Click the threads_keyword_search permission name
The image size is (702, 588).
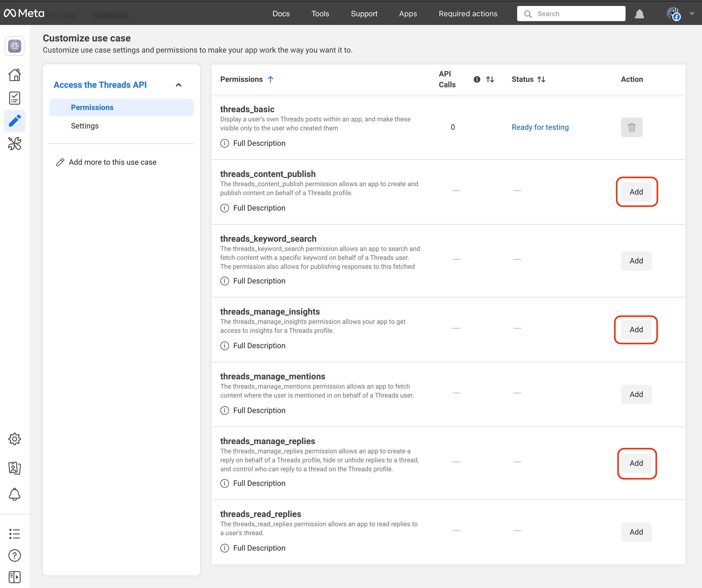click(268, 239)
